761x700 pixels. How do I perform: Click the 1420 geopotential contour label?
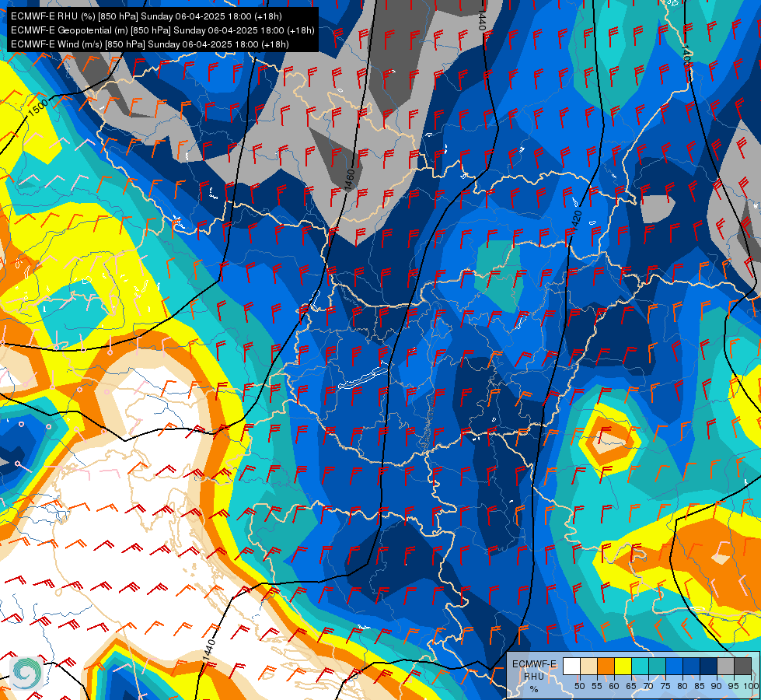(x=576, y=221)
